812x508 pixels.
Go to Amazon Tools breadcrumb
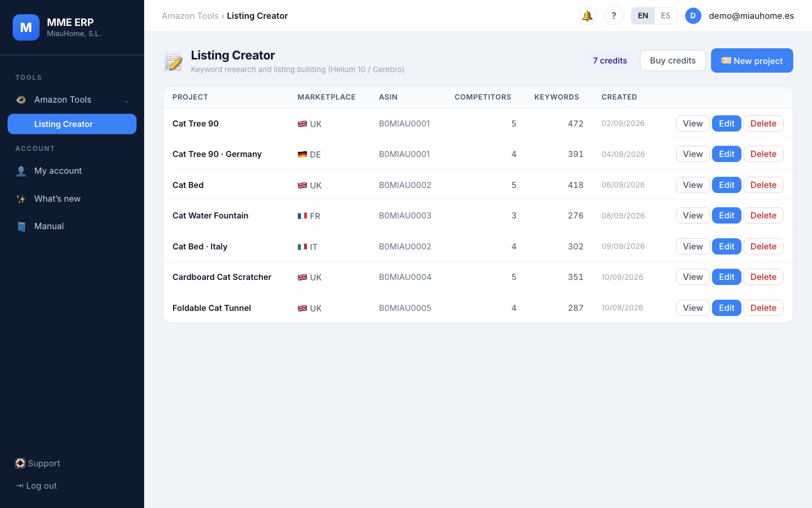pos(190,16)
